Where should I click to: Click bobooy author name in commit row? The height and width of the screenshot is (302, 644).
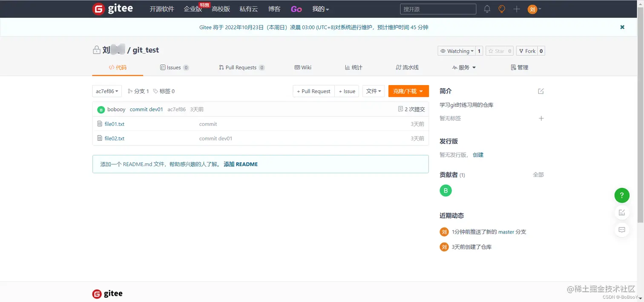pos(116,109)
